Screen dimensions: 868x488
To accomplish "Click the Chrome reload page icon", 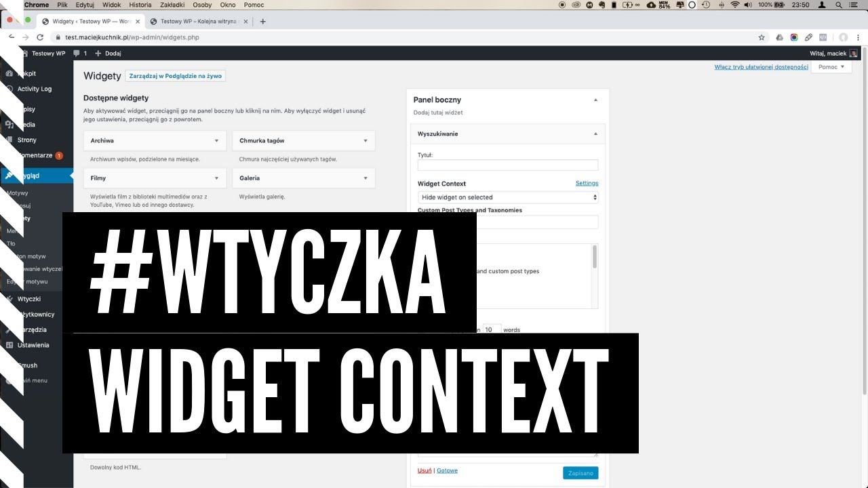I will (40, 37).
